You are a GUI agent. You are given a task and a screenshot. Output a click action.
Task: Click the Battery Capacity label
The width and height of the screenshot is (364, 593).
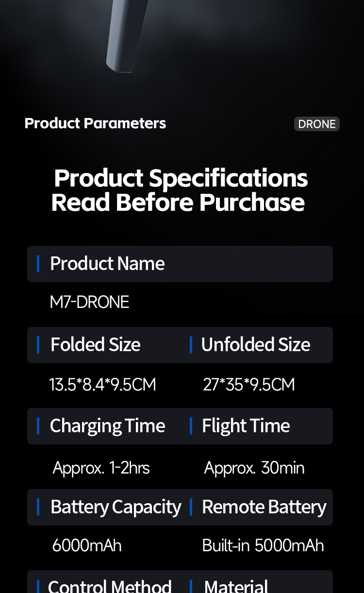pyautogui.click(x=116, y=507)
